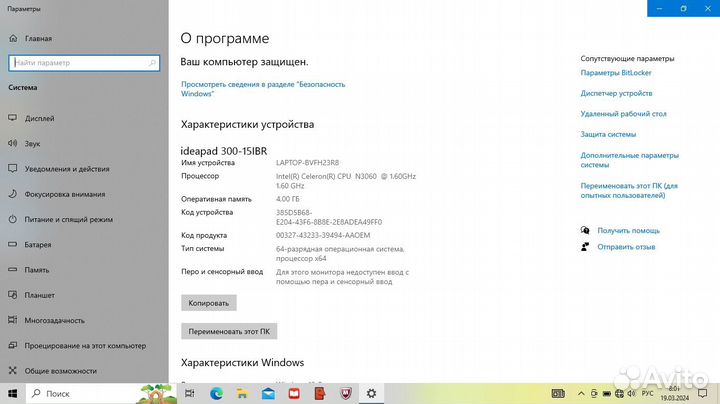Click the Get help chat icon
The height and width of the screenshot is (404, 720).
585,230
